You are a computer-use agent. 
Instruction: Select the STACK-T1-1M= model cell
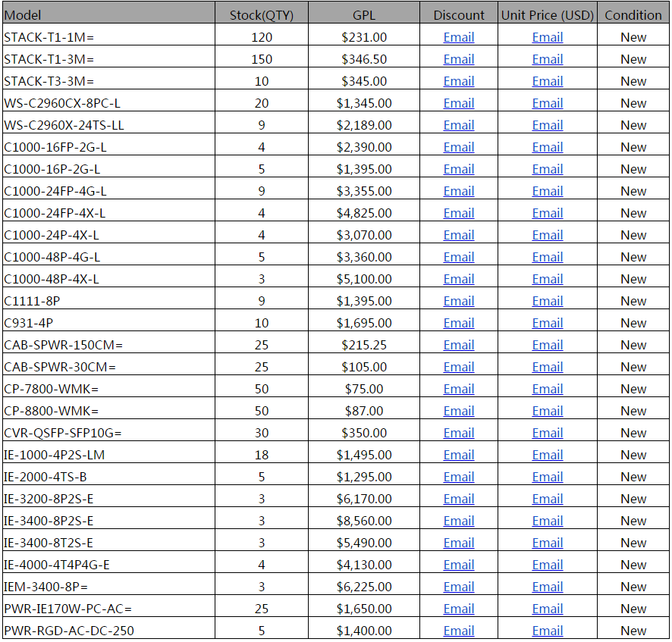pyautogui.click(x=108, y=35)
